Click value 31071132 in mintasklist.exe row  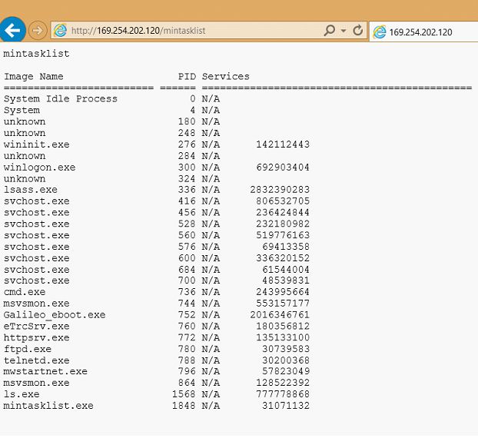286,406
